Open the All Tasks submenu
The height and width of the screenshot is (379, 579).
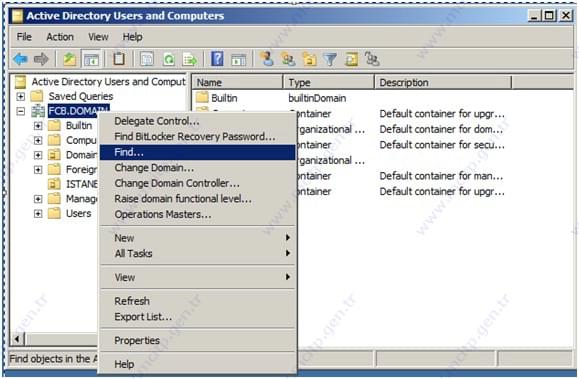(x=198, y=253)
